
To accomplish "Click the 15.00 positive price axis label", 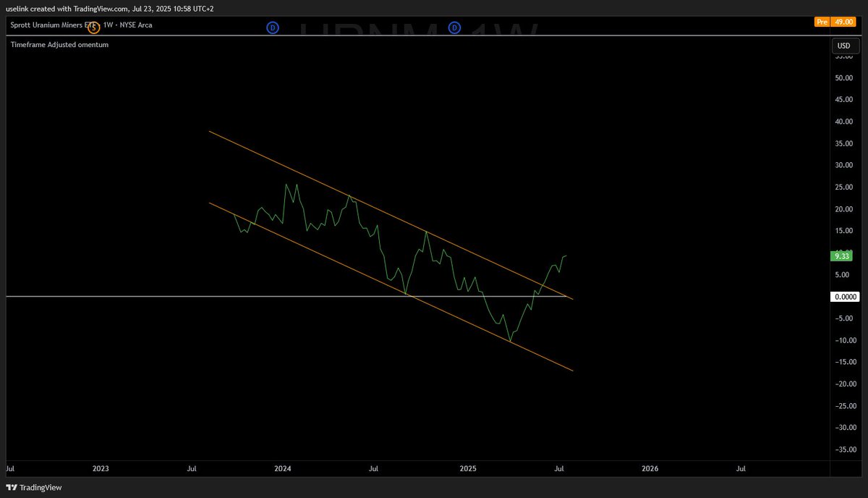I will 844,231.
